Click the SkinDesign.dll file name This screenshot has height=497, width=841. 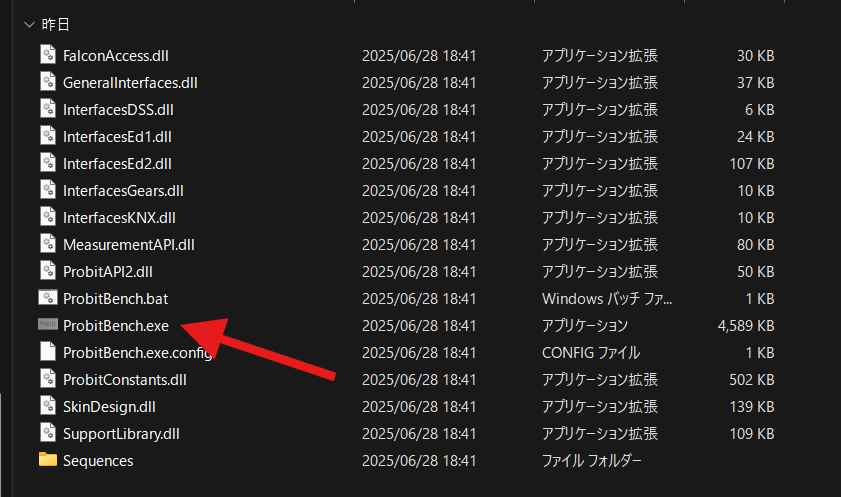click(109, 407)
